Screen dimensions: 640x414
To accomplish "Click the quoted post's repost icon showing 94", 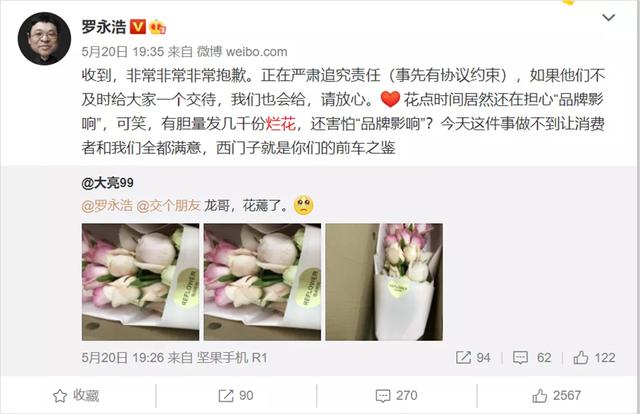I will pos(463,358).
